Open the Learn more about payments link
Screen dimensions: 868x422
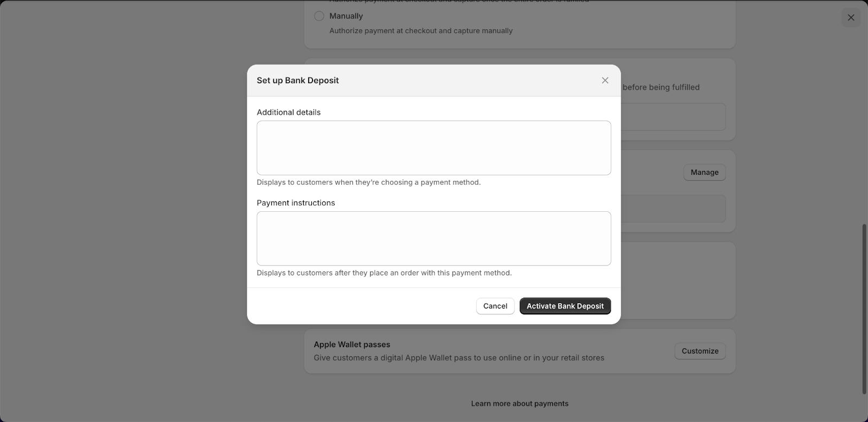pos(520,404)
